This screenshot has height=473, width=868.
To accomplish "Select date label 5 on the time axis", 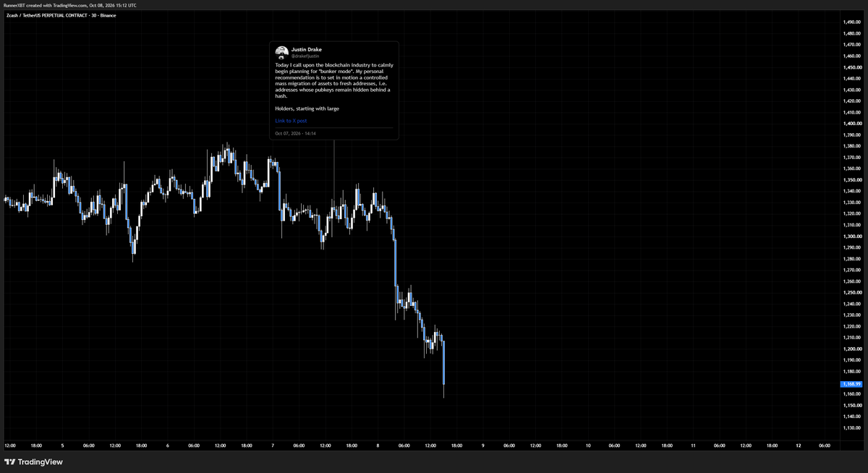I will pyautogui.click(x=62, y=446).
